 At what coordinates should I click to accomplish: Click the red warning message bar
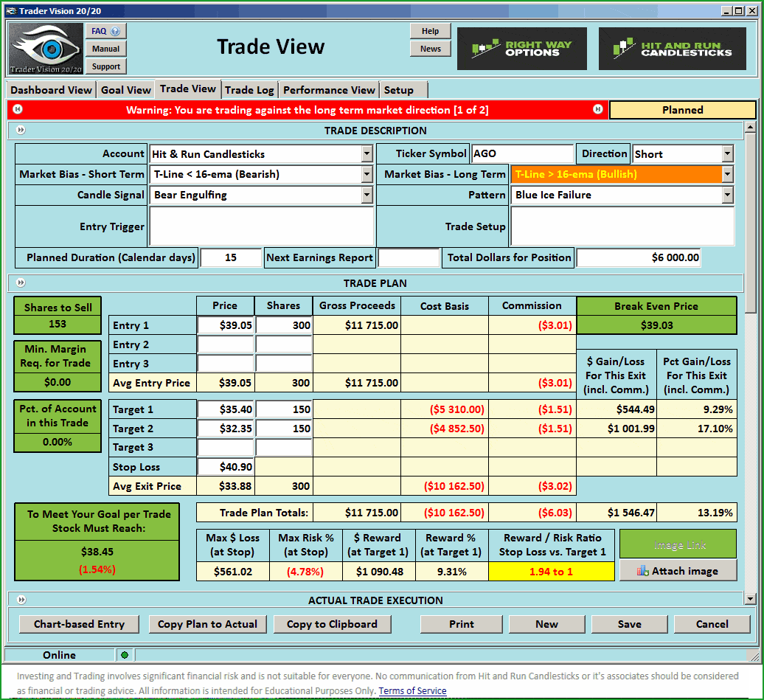coord(308,110)
